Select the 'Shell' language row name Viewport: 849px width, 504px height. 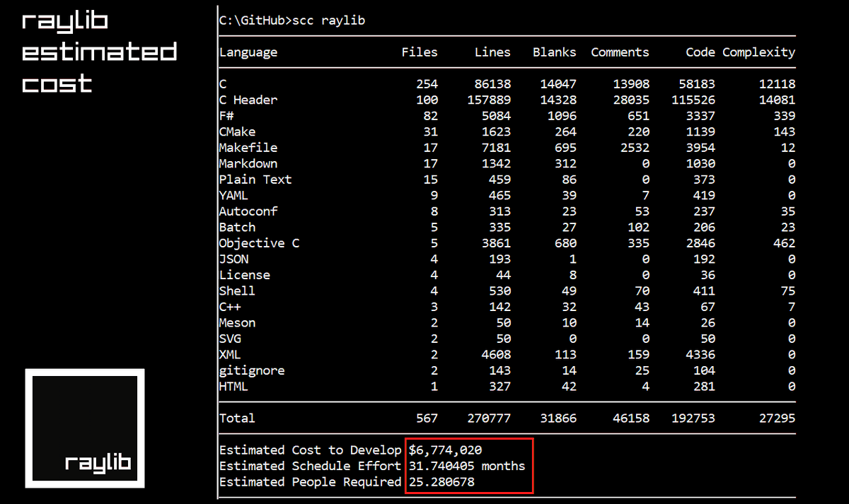[238, 291]
